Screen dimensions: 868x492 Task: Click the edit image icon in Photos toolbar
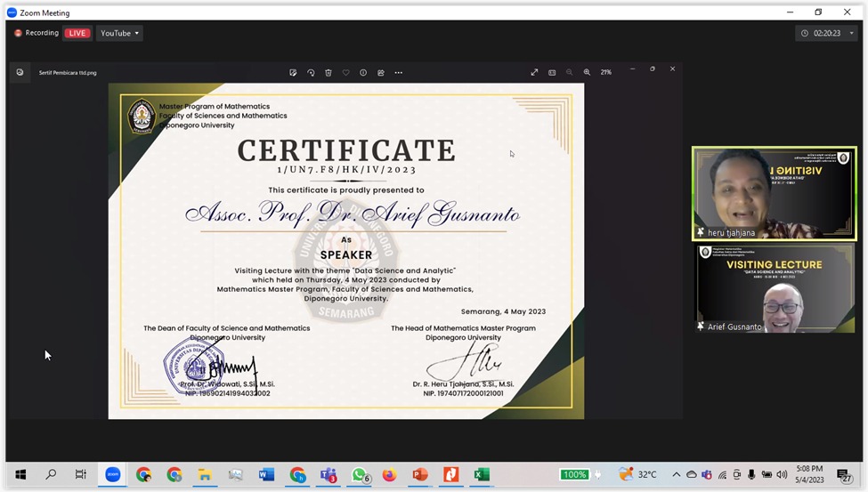click(293, 72)
